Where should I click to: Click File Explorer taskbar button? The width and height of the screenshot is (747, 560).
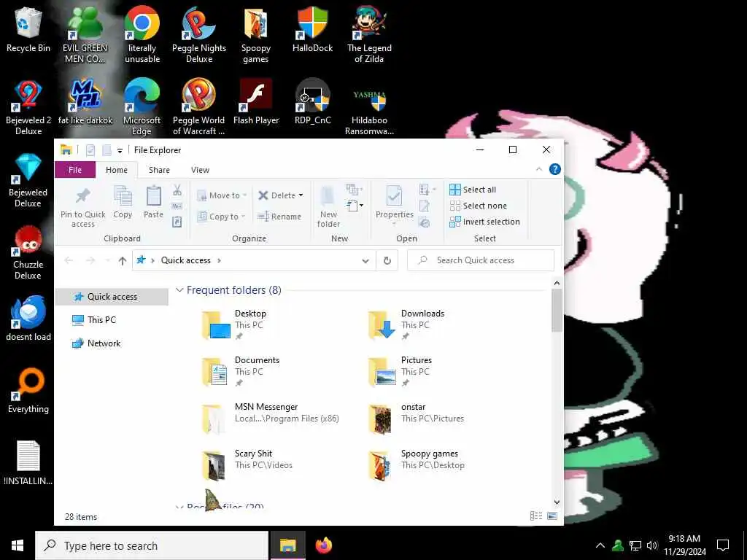pyautogui.click(x=287, y=545)
